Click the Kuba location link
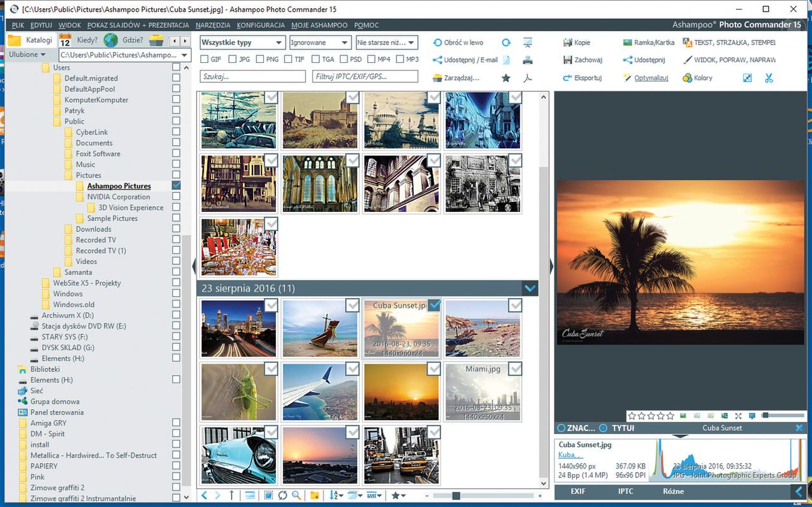 (x=570, y=456)
